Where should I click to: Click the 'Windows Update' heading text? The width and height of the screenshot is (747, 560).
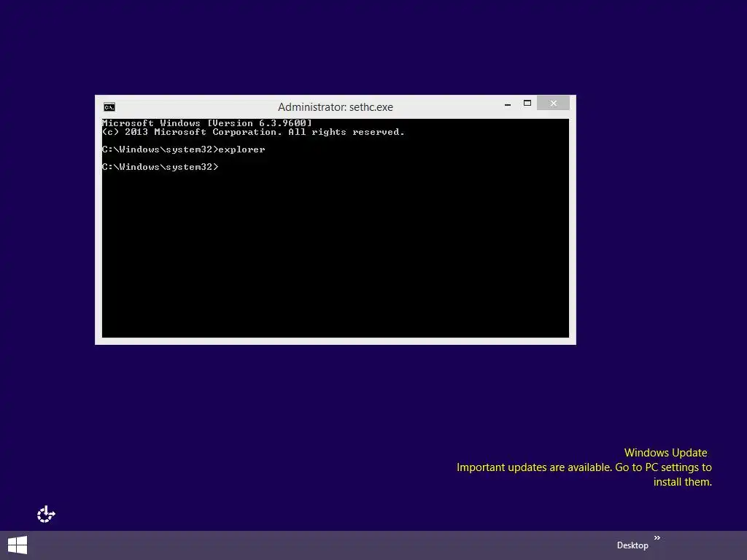(x=665, y=453)
